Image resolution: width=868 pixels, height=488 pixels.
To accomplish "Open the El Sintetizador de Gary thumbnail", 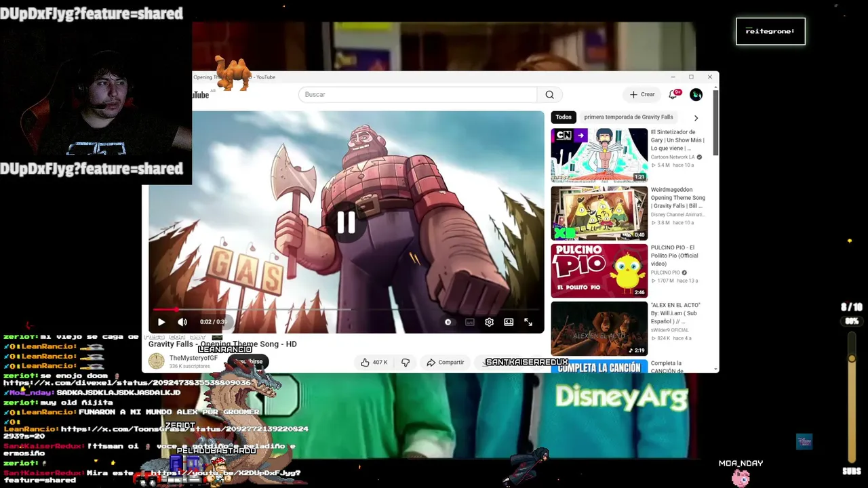I will tap(599, 155).
